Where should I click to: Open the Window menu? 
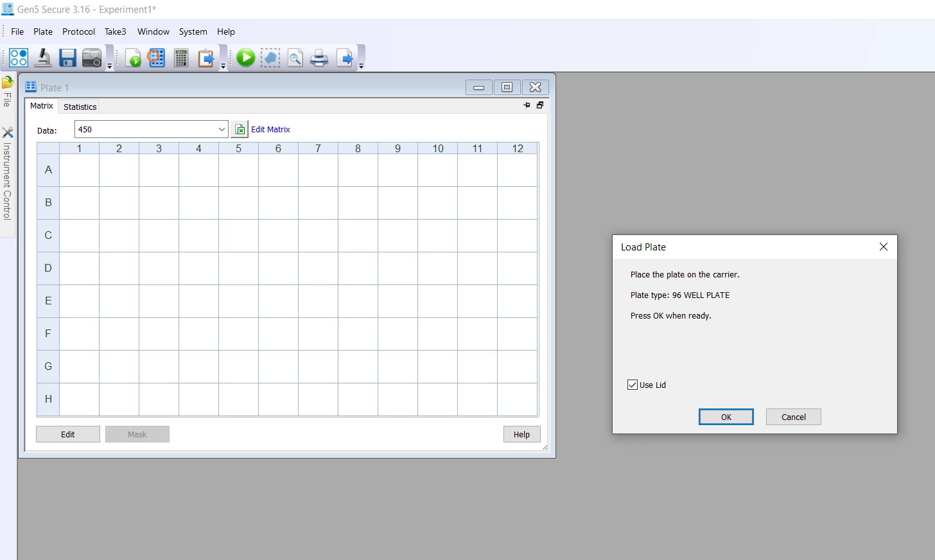point(153,31)
